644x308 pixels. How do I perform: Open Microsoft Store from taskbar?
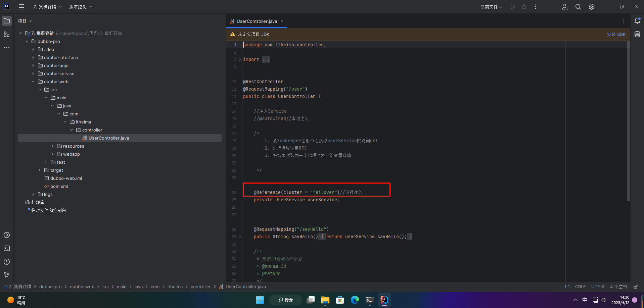(x=340, y=300)
